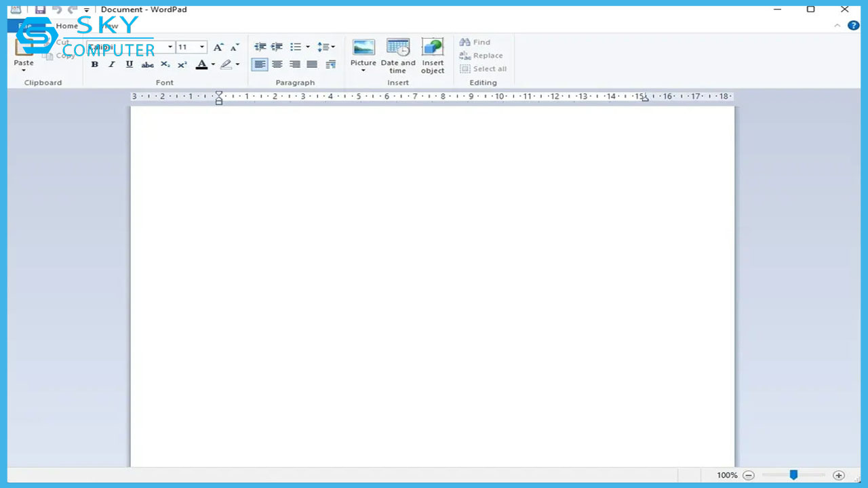Open the line spacing dropdown
The width and height of the screenshot is (868, 488).
(332, 47)
